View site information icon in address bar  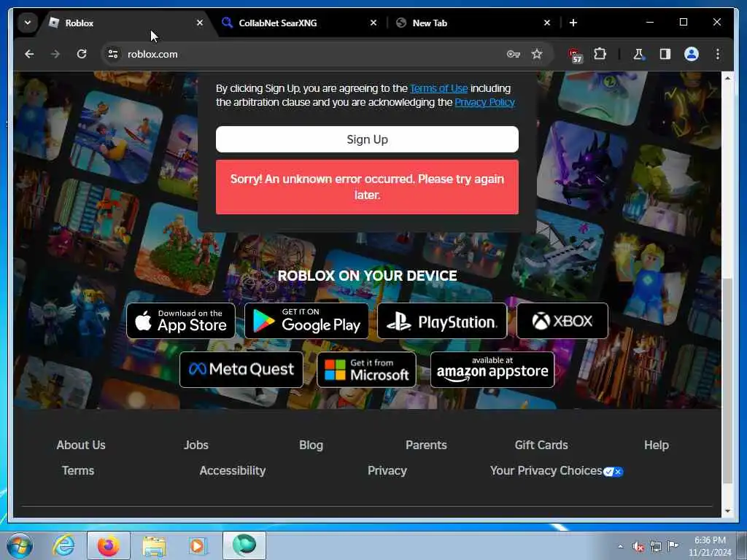click(x=113, y=54)
